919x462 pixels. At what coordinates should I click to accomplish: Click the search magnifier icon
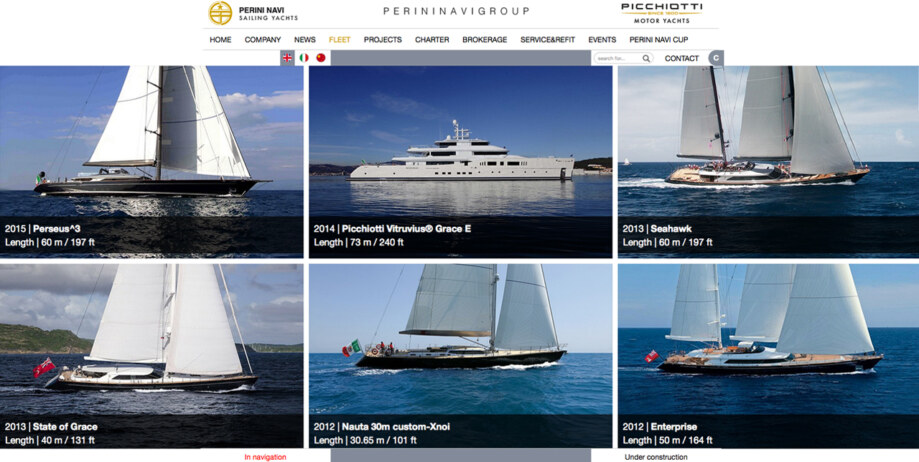point(646,58)
